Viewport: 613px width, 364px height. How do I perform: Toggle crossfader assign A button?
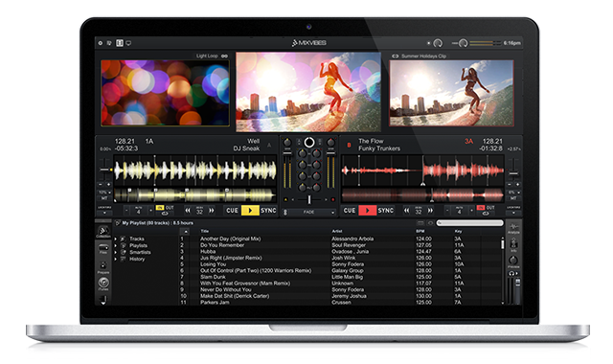pyautogui.click(x=285, y=200)
